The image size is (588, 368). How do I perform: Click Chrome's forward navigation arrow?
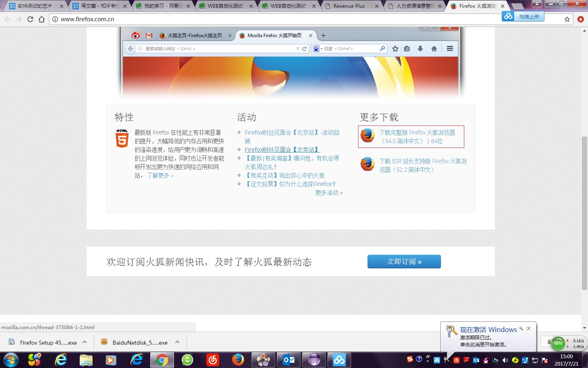[x=19, y=19]
